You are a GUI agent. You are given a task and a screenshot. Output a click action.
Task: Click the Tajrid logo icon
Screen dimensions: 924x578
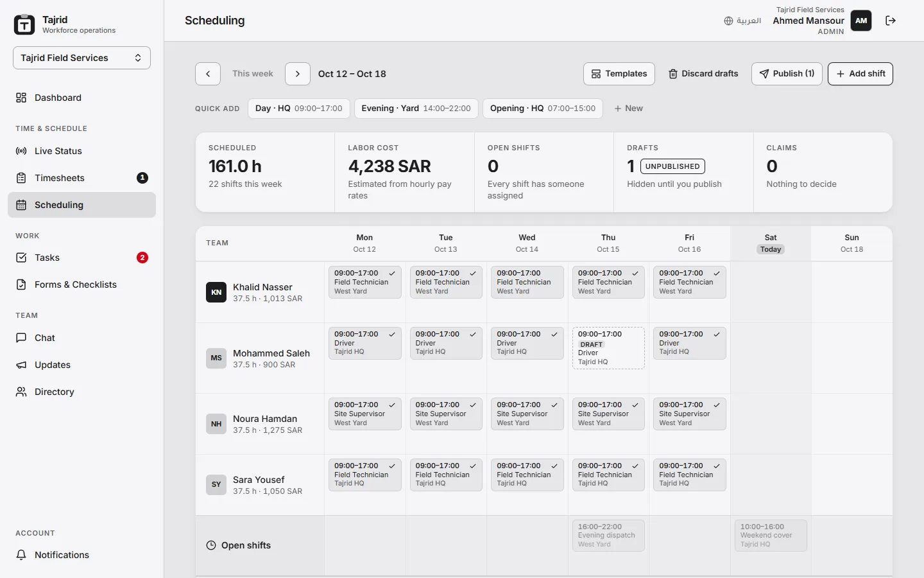tap(24, 24)
